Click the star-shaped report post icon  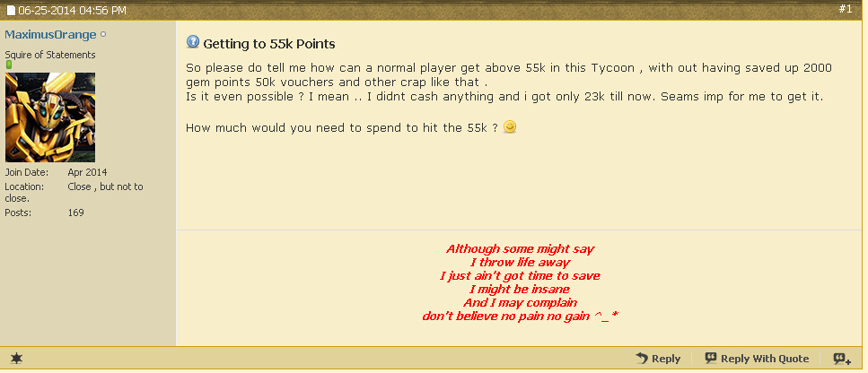coord(17,359)
